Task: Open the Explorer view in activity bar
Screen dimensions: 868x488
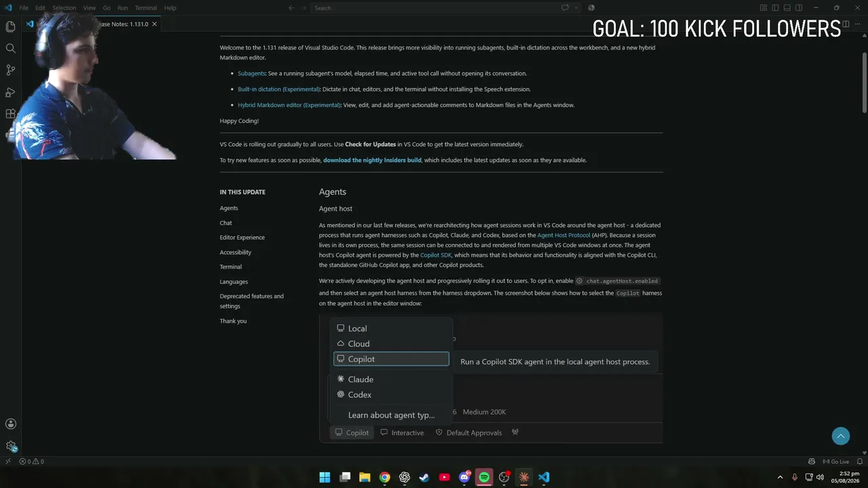Action: (x=10, y=26)
